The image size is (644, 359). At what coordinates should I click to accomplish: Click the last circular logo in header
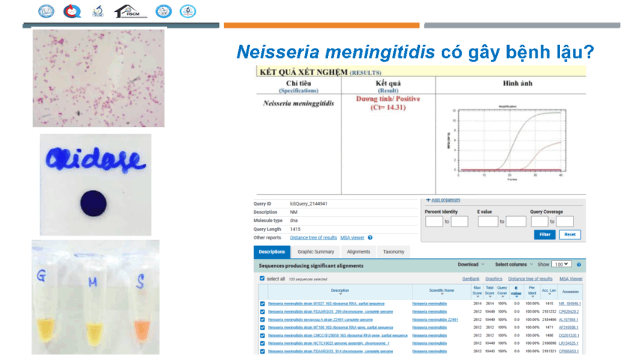pos(188,11)
